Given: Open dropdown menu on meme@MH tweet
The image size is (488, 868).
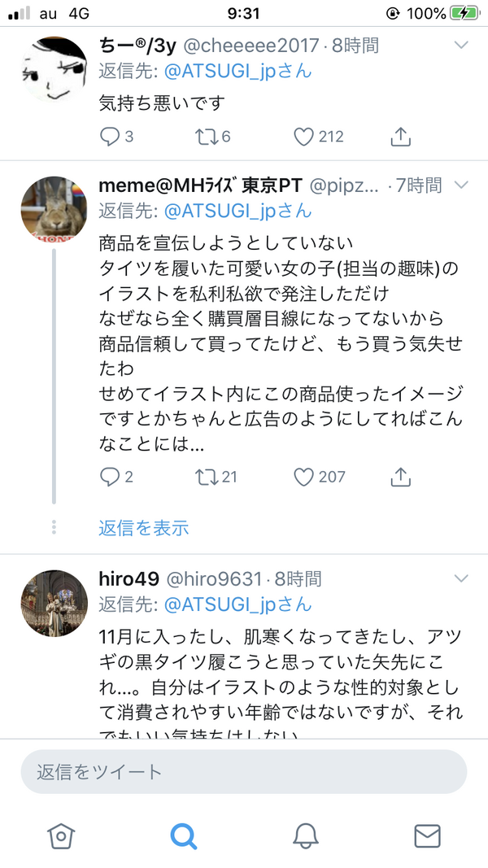Looking at the screenshot, I should (x=461, y=184).
